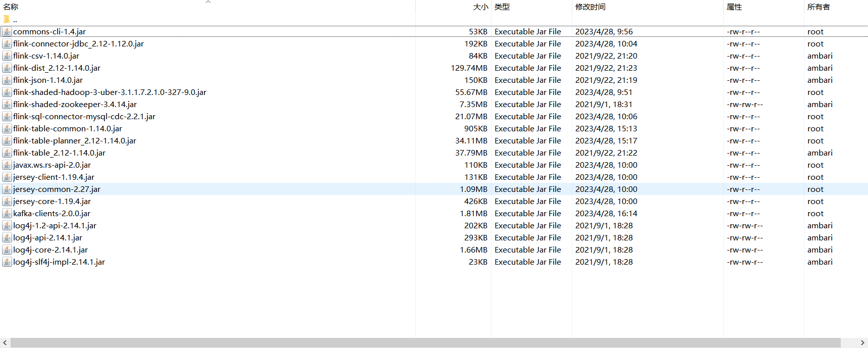Select file name flink-json-1.14.0.jar
Screen dimensions: 868x348
[48, 80]
